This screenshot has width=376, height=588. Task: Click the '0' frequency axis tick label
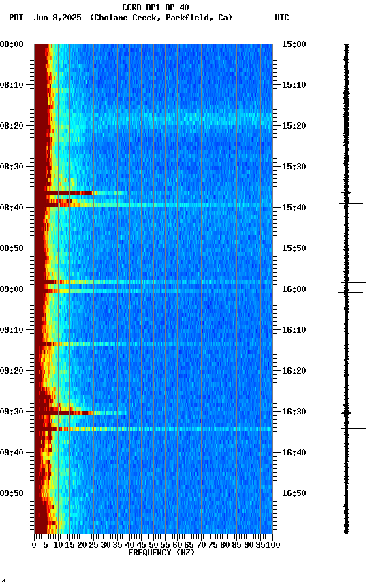(x=34, y=545)
